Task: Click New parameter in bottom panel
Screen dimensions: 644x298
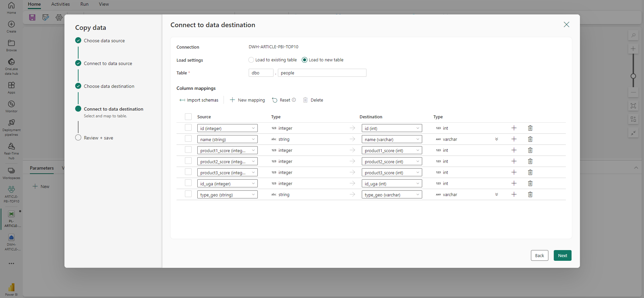Action: (41, 186)
